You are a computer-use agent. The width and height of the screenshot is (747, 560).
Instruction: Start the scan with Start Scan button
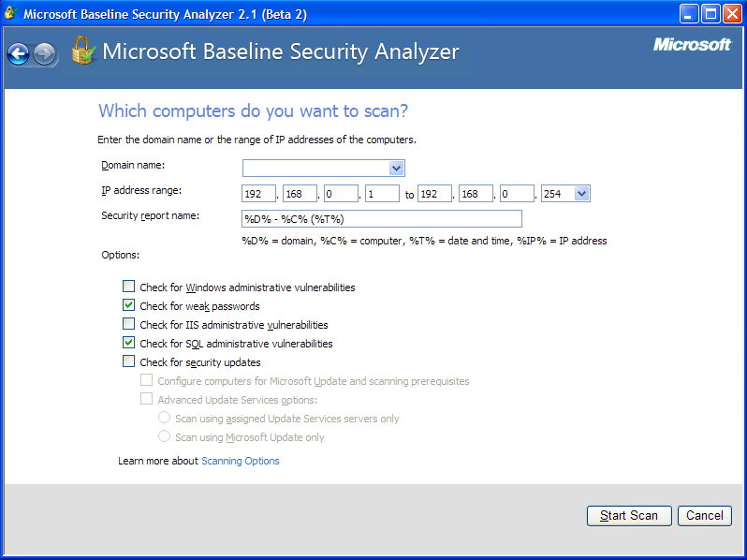coord(629,516)
